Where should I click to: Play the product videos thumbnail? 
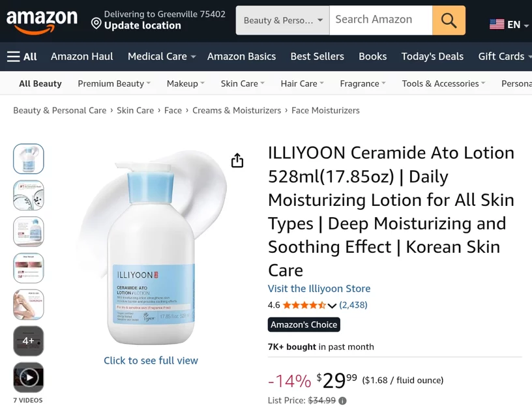coord(29,377)
